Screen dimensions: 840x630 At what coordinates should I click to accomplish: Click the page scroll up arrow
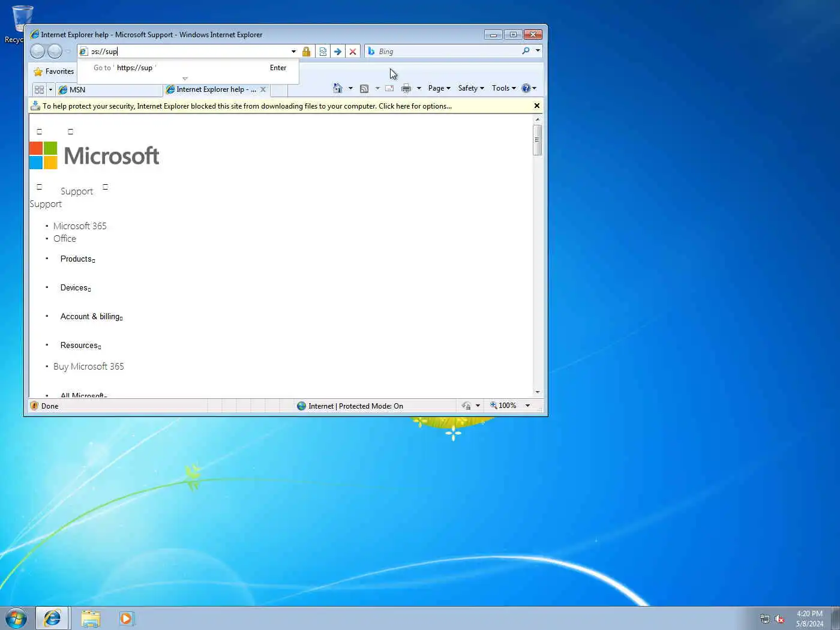pos(538,119)
